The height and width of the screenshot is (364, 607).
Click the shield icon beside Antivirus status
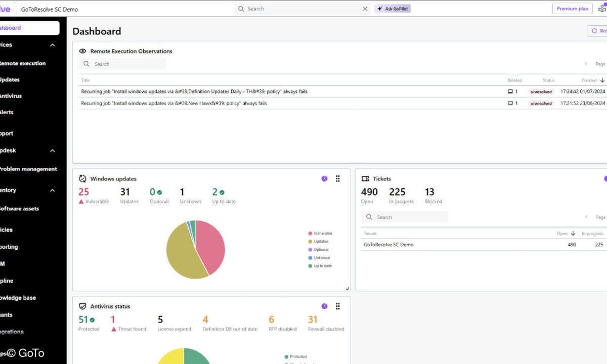pos(83,306)
